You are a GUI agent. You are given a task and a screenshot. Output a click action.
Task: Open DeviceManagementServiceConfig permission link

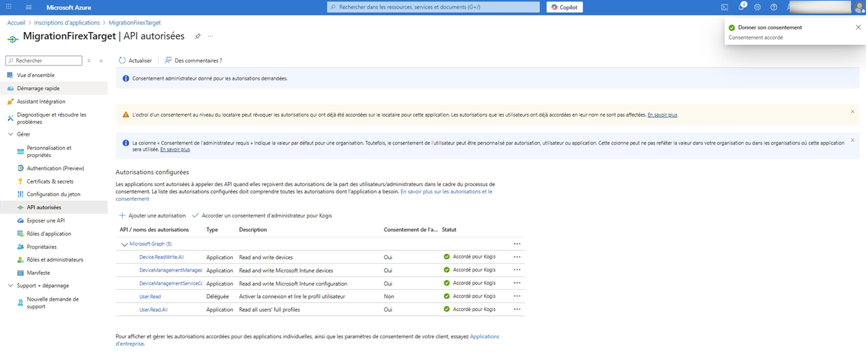[170, 283]
